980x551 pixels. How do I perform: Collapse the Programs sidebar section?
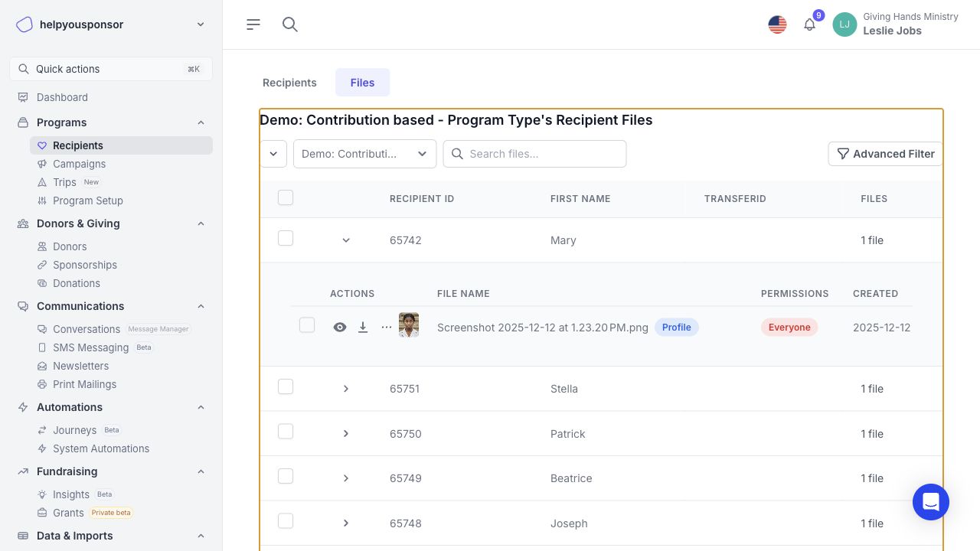tap(201, 122)
